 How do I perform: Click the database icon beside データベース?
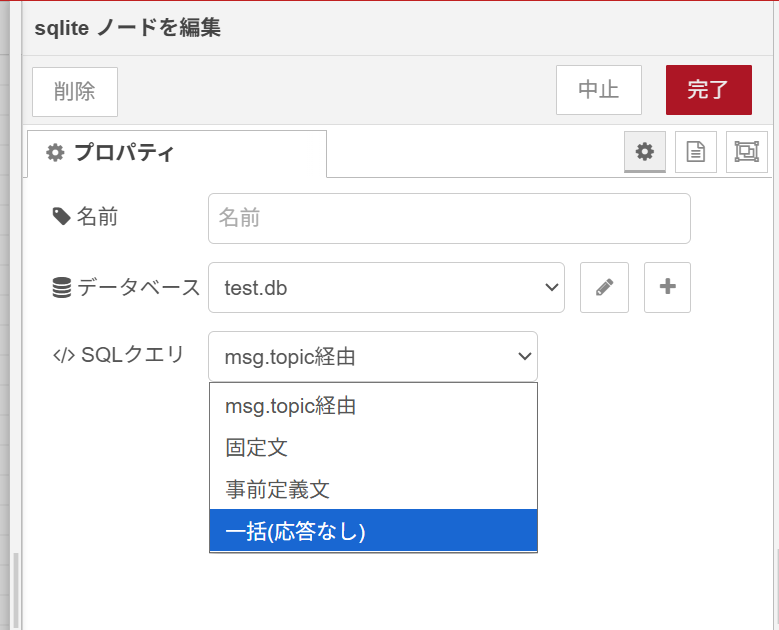pyautogui.click(x=61, y=288)
